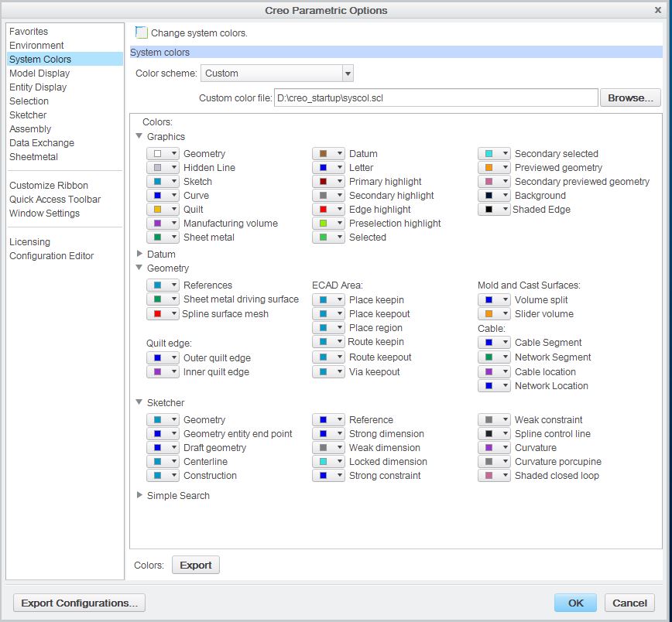
Task: Click the Spline surface mesh color chip
Action: (163, 313)
